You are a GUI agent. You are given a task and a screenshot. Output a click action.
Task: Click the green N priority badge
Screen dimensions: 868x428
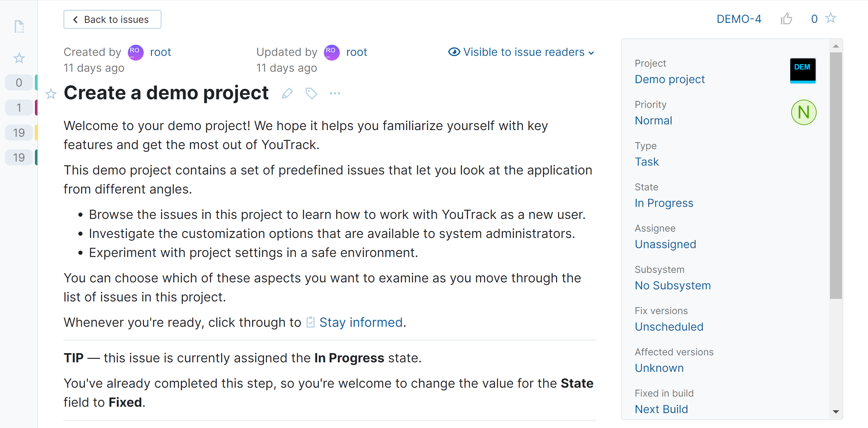point(803,112)
